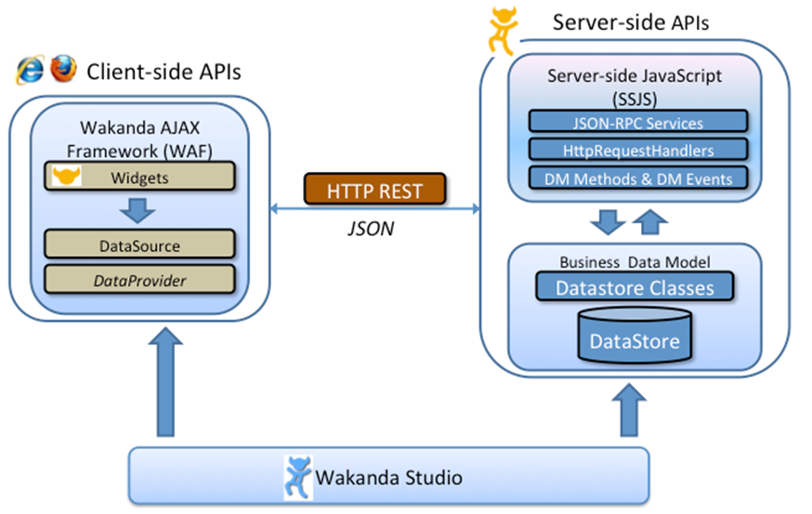Click the DataStore cylinder shape
Image resolution: width=812 pixels, height=514 pixels.
[x=635, y=335]
